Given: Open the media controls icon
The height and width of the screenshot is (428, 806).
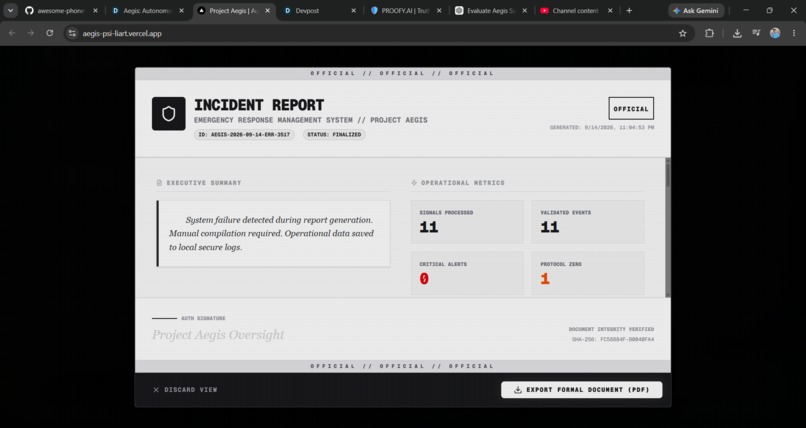Looking at the screenshot, I should 756,33.
